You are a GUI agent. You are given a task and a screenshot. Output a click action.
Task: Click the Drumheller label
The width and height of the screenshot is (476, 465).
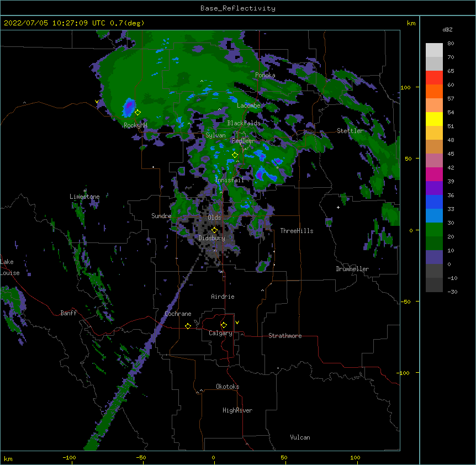coord(352,269)
